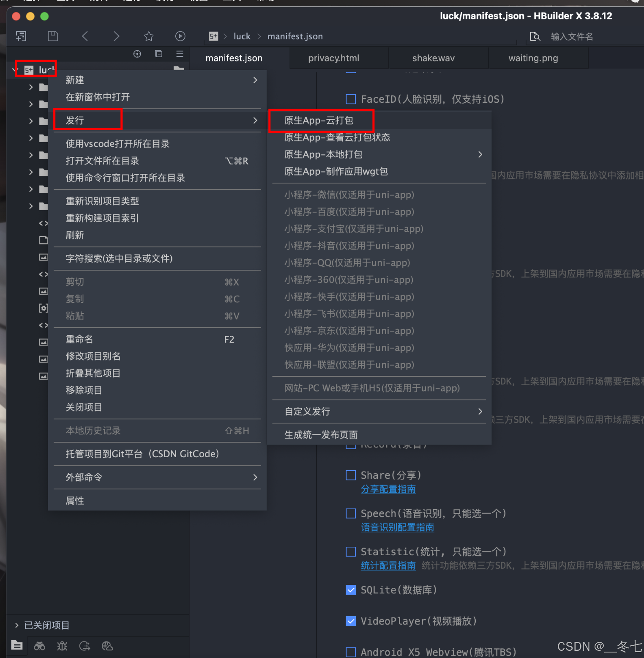The height and width of the screenshot is (658, 644).
Task: Expand the 新建 submenu arrow
Action: [255, 80]
